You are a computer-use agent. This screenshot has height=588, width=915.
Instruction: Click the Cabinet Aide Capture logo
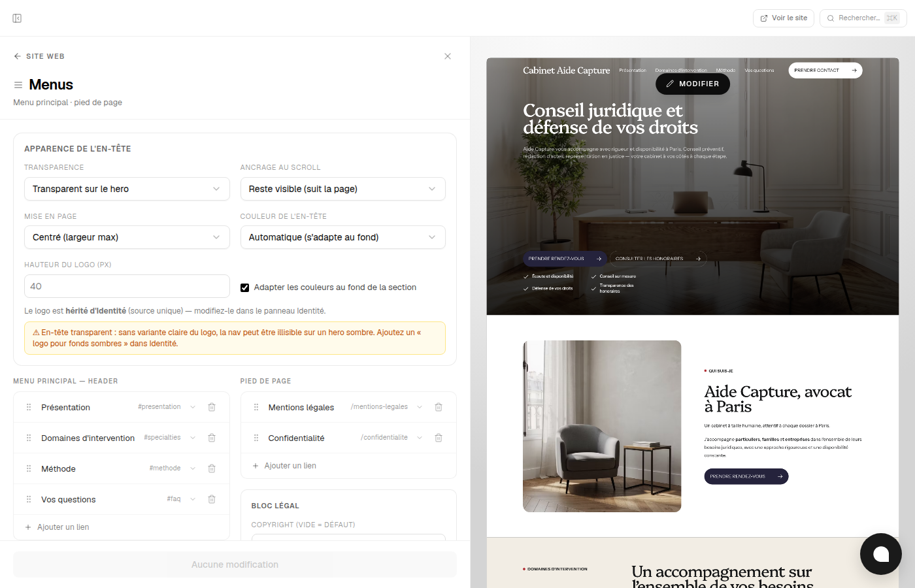click(566, 71)
